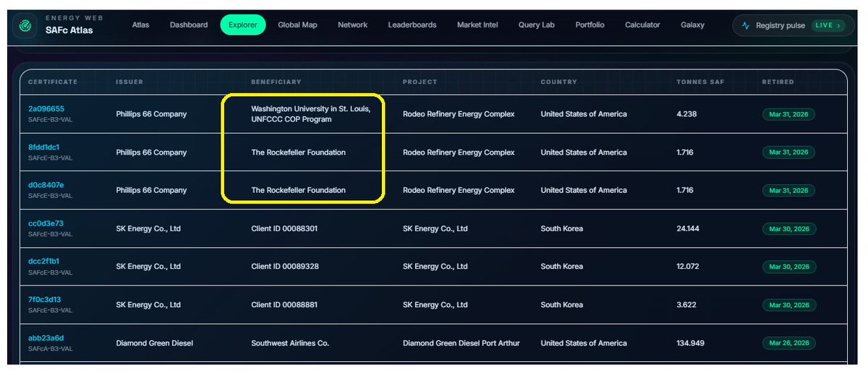This screenshot has height=375, width=868.
Task: Click the Mar 26, 2026 retired badge
Action: (788, 343)
